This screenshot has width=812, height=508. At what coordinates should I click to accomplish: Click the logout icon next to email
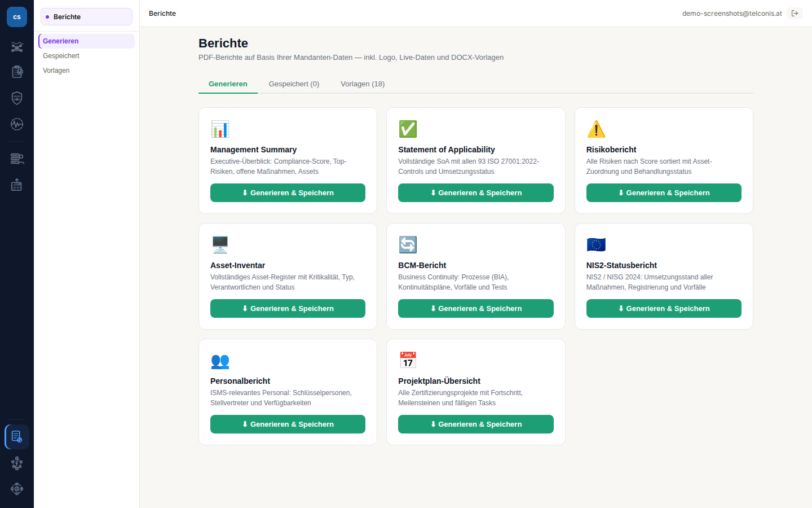tap(795, 14)
